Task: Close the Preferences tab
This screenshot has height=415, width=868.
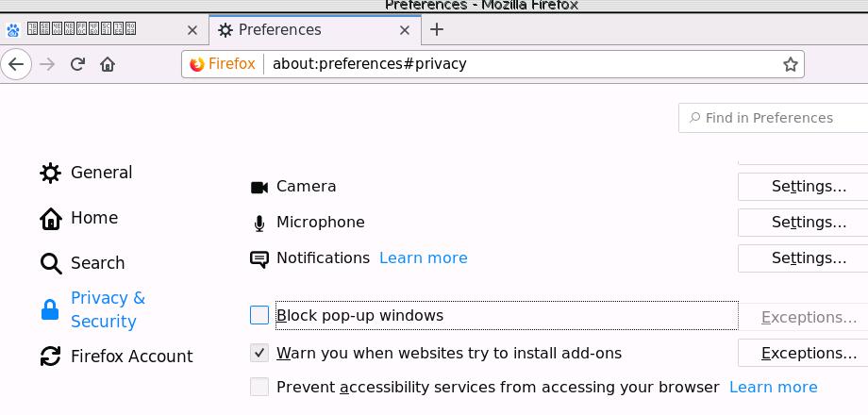Action: pyautogui.click(x=405, y=30)
